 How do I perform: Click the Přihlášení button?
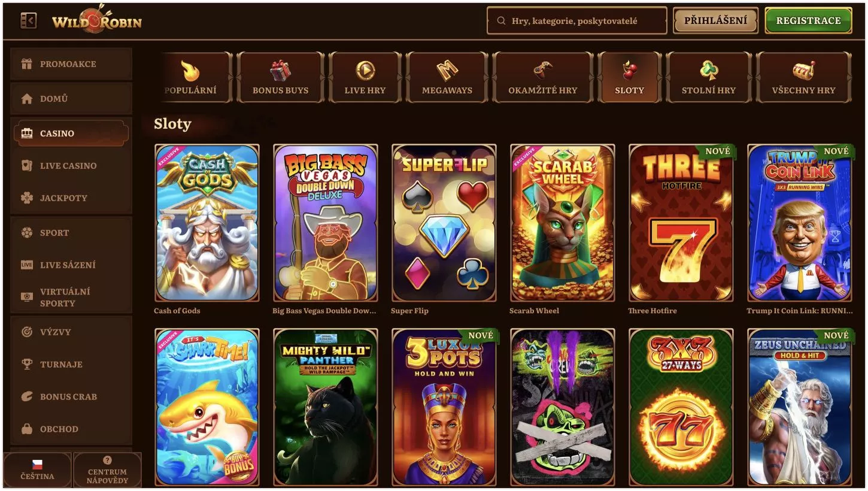715,20
